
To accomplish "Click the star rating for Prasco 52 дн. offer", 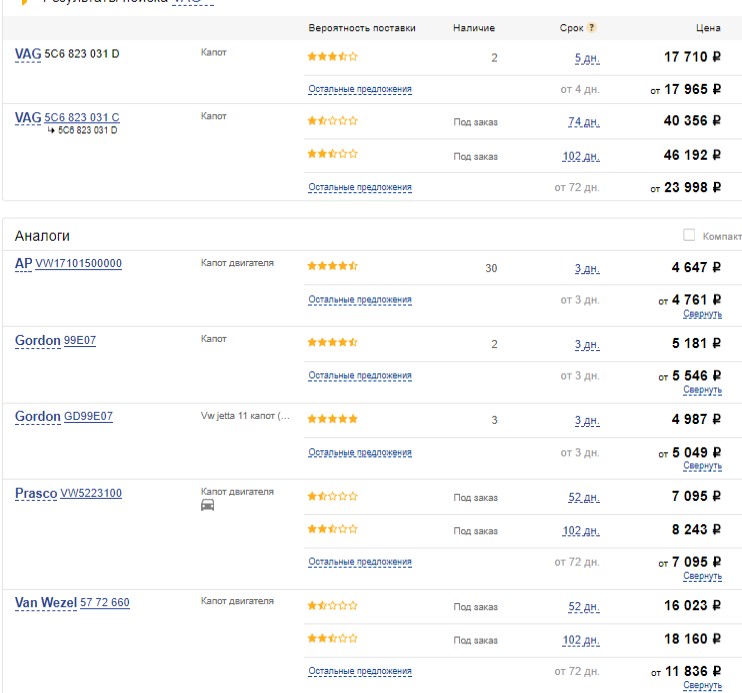I will click(x=333, y=497).
